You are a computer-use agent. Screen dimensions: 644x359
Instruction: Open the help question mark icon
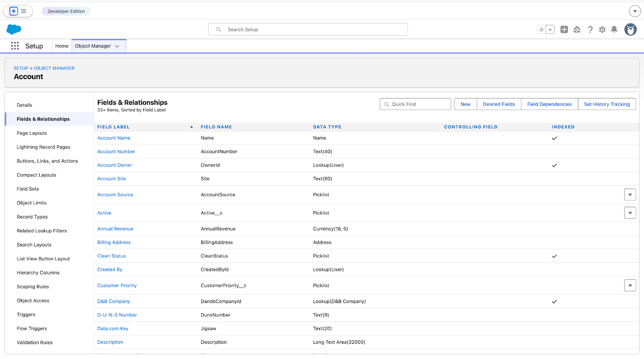590,29
